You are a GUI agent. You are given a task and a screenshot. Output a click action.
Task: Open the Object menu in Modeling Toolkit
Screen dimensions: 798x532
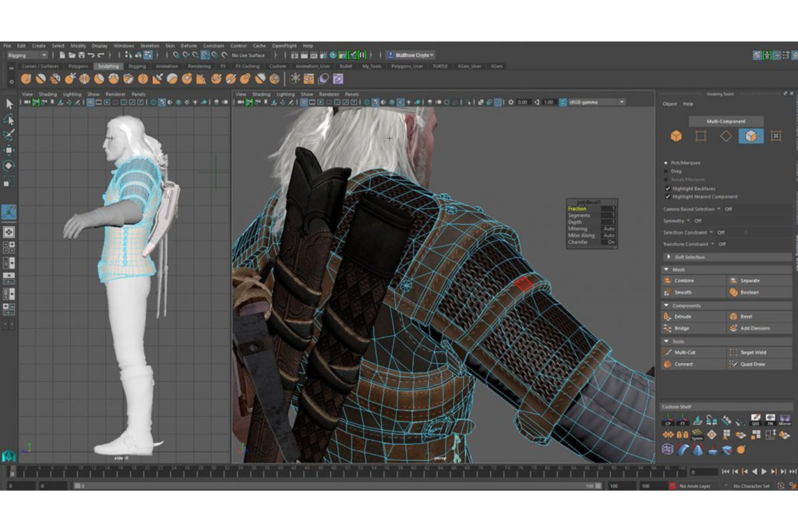[670, 104]
